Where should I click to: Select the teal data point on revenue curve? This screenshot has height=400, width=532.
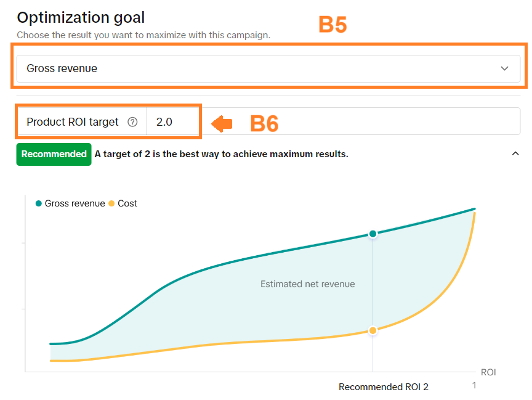pyautogui.click(x=373, y=234)
